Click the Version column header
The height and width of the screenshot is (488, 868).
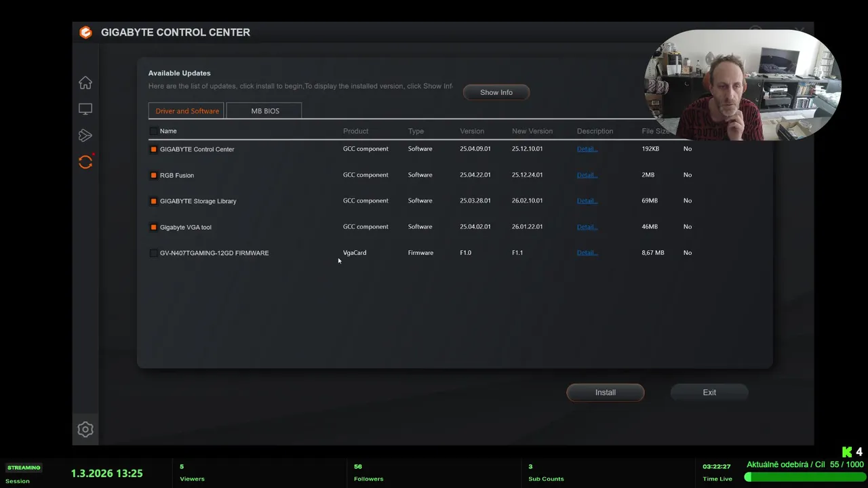tap(472, 131)
